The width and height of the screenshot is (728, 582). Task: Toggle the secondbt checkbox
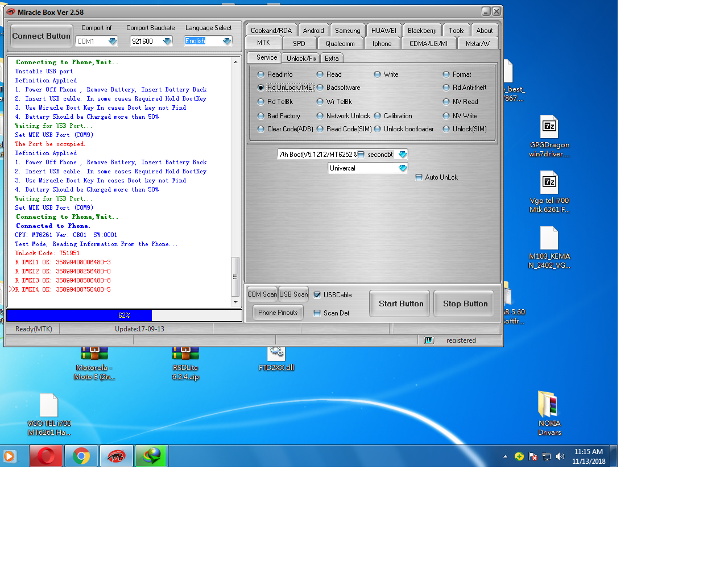[x=361, y=155]
